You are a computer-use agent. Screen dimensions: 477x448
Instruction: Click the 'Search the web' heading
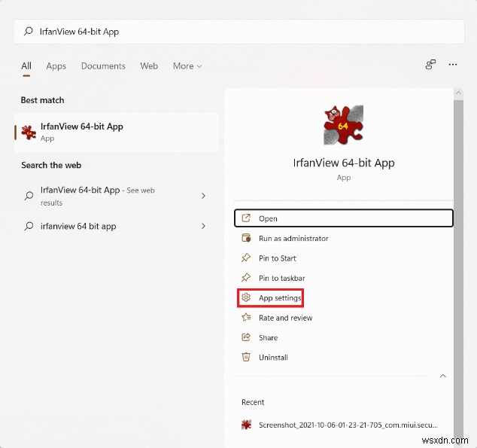pyautogui.click(x=51, y=165)
